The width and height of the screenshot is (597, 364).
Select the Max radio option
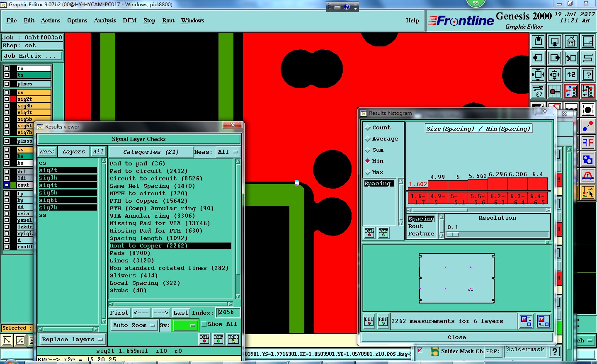[x=367, y=172]
